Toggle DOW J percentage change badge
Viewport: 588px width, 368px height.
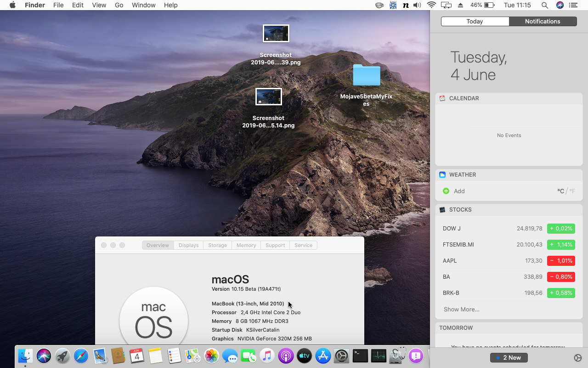(x=561, y=228)
